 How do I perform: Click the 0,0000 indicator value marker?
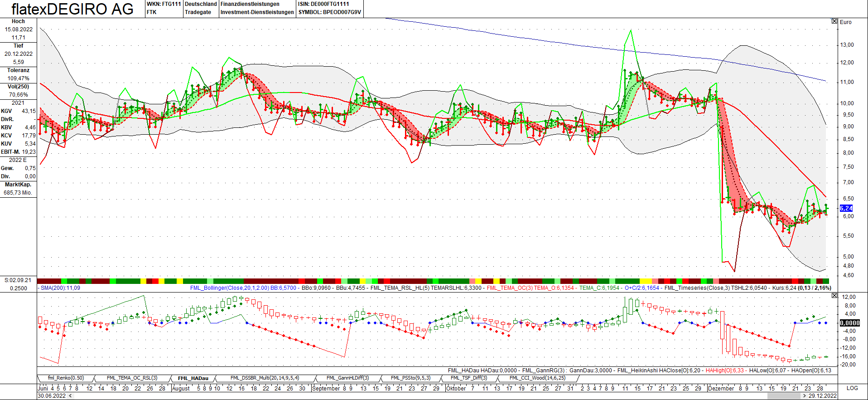[x=849, y=323]
